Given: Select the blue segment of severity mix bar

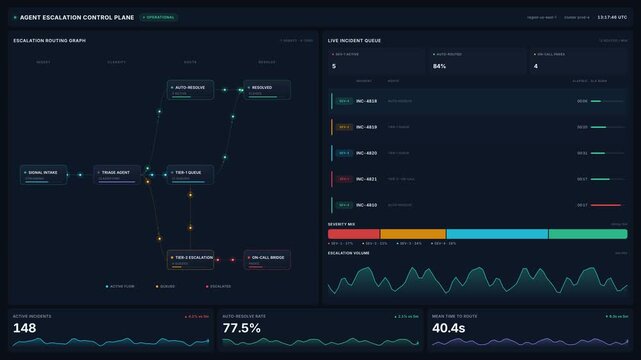Looking at the screenshot, I should click(x=497, y=234).
